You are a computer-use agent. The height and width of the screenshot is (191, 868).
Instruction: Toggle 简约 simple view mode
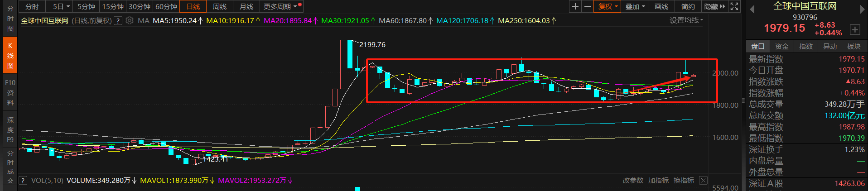[688, 6]
